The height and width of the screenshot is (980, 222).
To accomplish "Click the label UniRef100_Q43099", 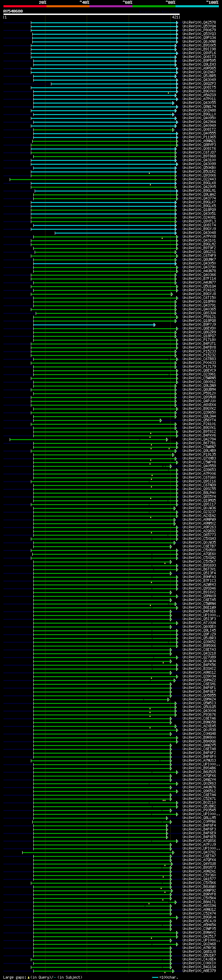I will [x=199, y=164].
